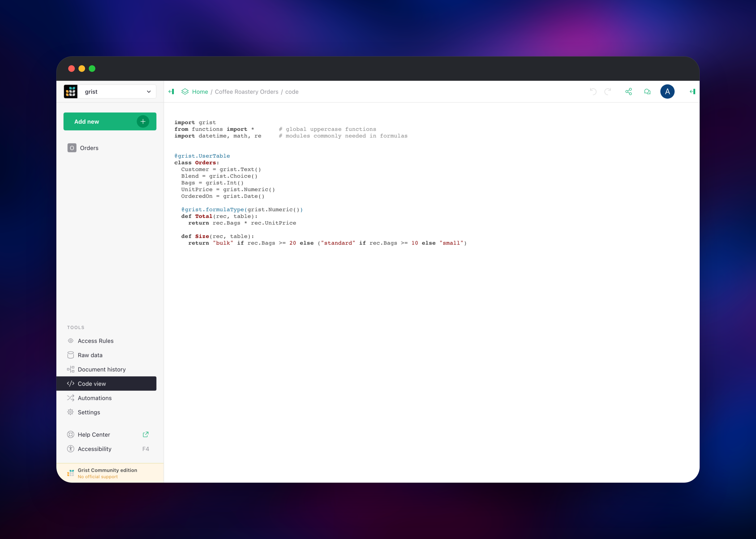
Task: Collapse the left panel with the arrow icon
Action: pos(171,92)
